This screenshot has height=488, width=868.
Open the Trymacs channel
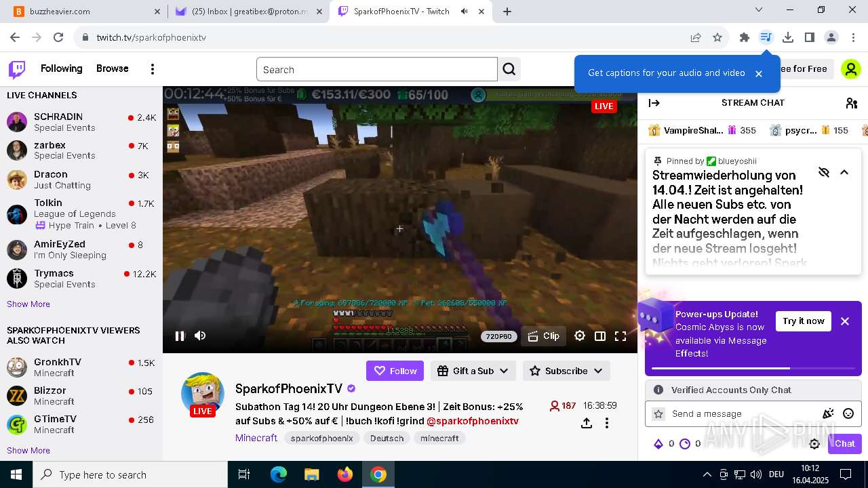click(81, 279)
